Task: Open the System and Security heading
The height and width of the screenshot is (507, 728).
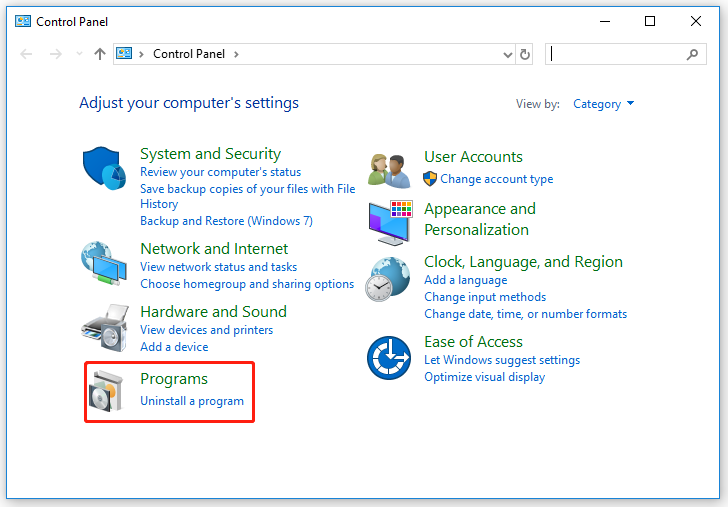Action: pos(210,154)
